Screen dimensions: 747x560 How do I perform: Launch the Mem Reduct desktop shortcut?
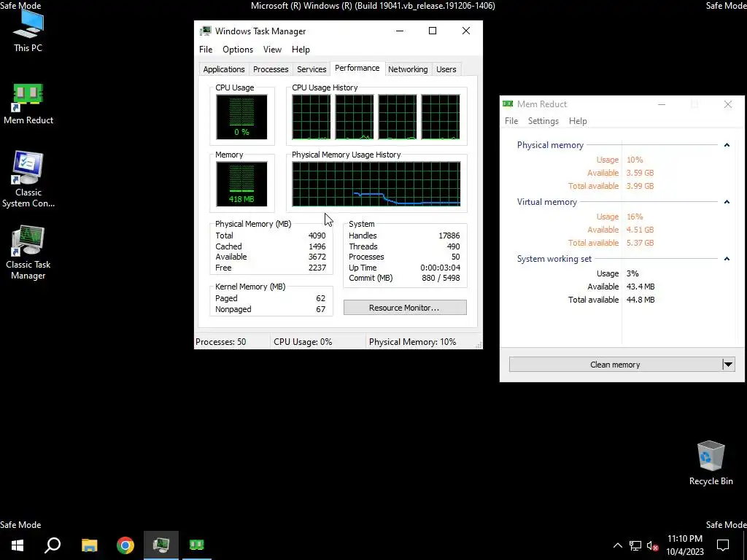point(28,104)
